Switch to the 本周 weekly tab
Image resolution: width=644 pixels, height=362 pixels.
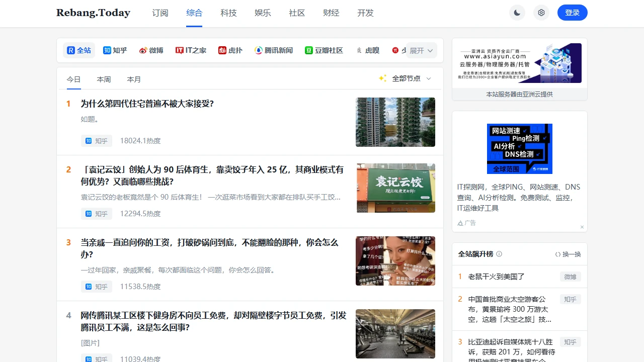(x=104, y=79)
